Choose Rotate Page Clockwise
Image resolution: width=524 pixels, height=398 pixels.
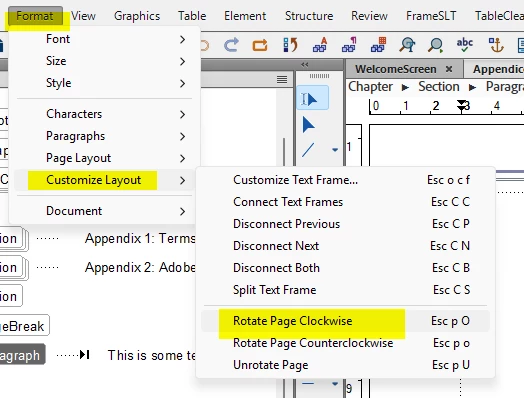346,321
